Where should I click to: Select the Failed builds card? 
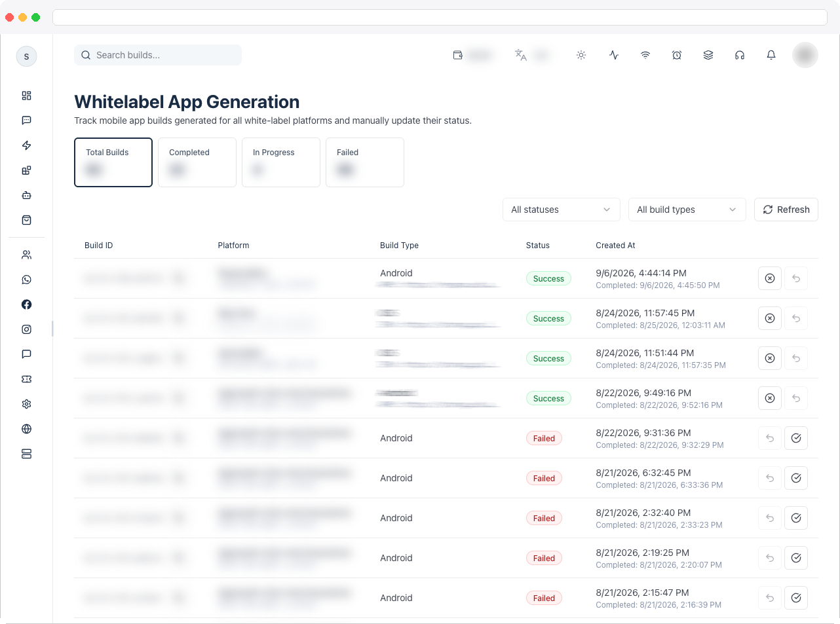point(365,162)
